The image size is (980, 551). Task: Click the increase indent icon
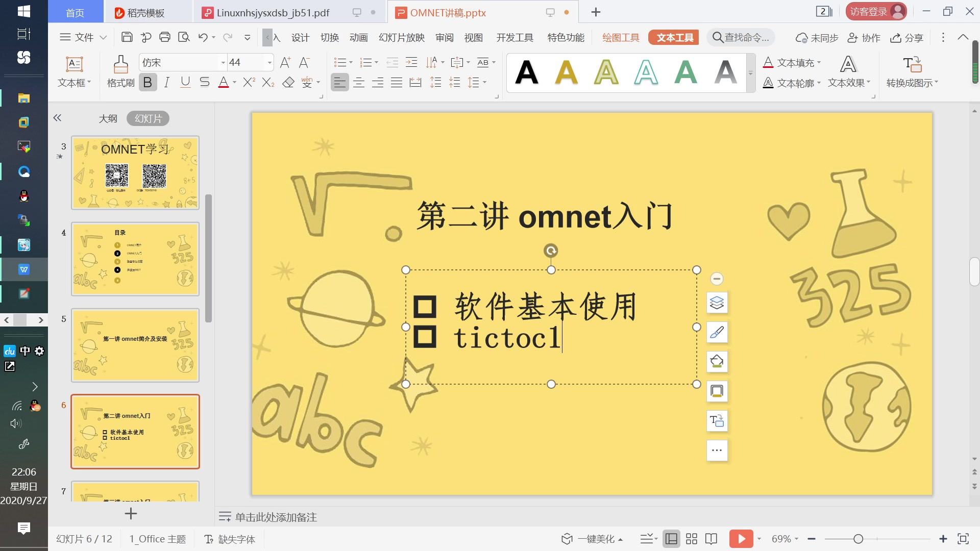[411, 63]
